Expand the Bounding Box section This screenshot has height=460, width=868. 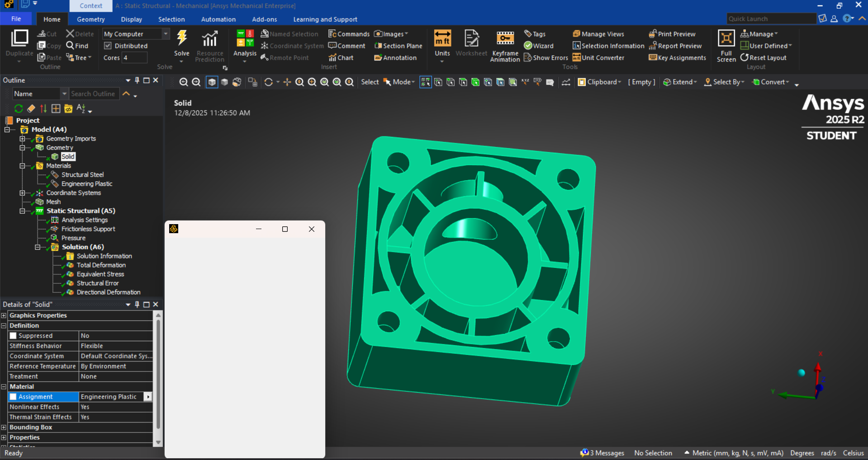pos(4,427)
